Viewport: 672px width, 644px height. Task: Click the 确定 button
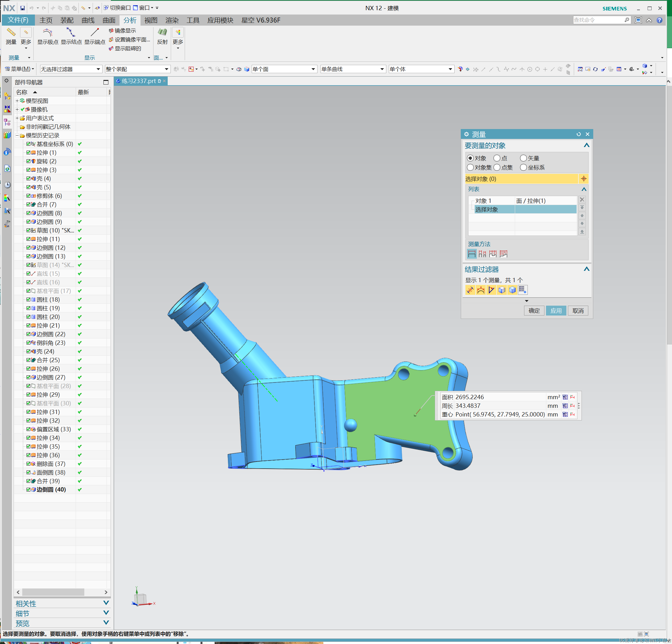[534, 311]
